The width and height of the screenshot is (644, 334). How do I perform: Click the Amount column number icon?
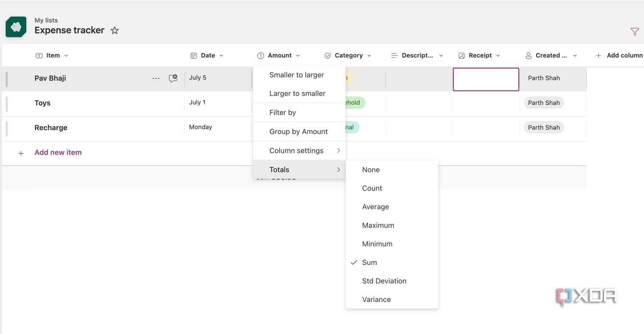[261, 55]
